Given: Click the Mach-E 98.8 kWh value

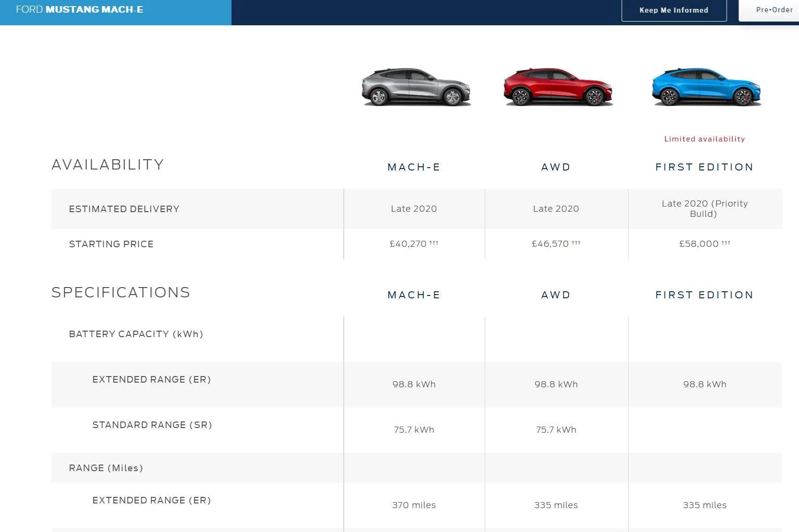Looking at the screenshot, I should tap(414, 384).
